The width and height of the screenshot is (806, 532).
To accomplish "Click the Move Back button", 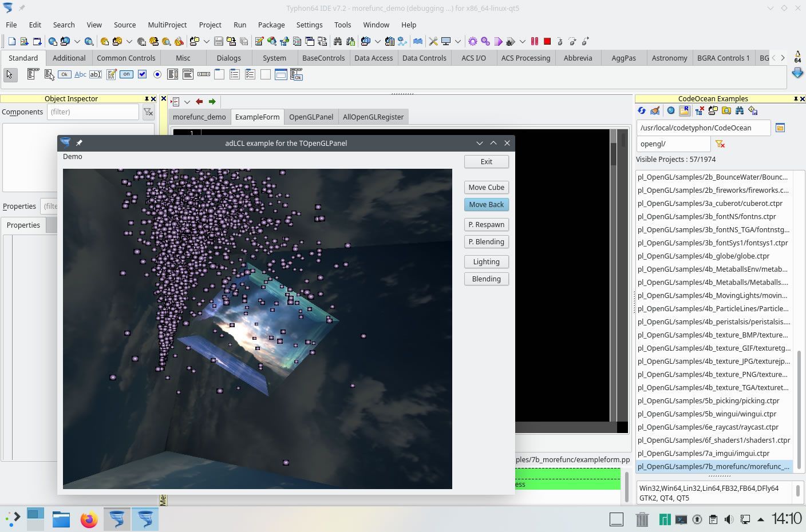I will [x=487, y=205].
